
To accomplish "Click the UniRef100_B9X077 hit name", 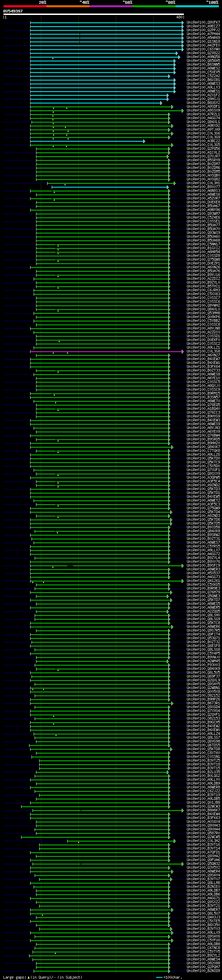I will point(203,187).
